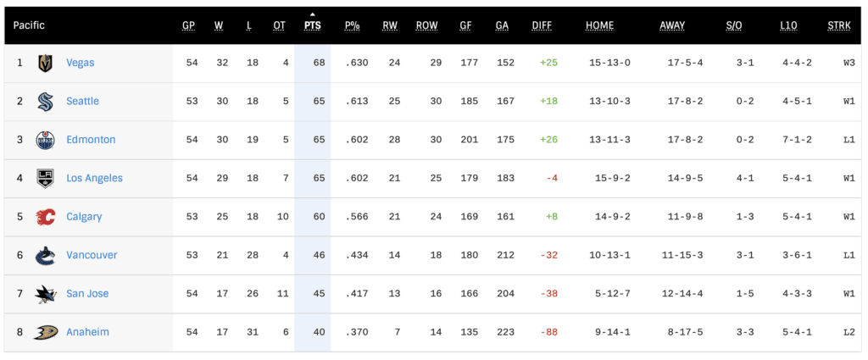Screen dimensions: 868x360
Task: Open the San Jose team link
Action: pyautogui.click(x=87, y=293)
